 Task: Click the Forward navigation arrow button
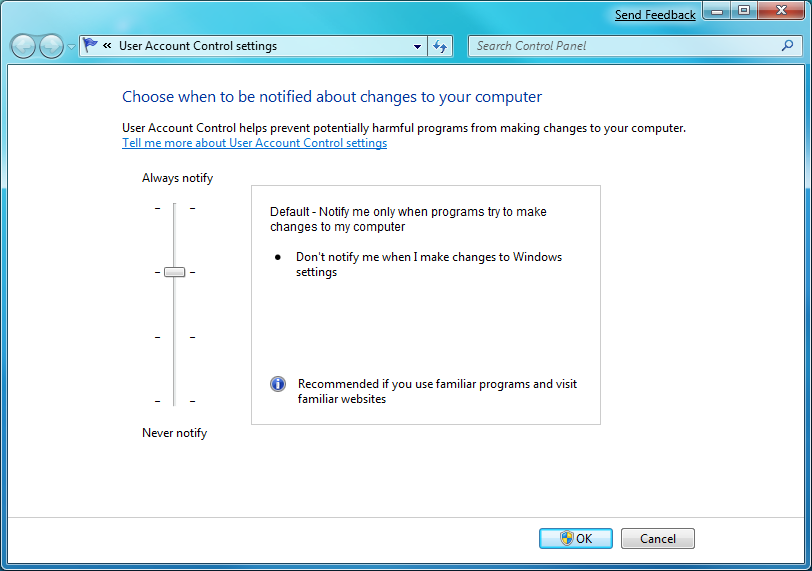[50, 46]
